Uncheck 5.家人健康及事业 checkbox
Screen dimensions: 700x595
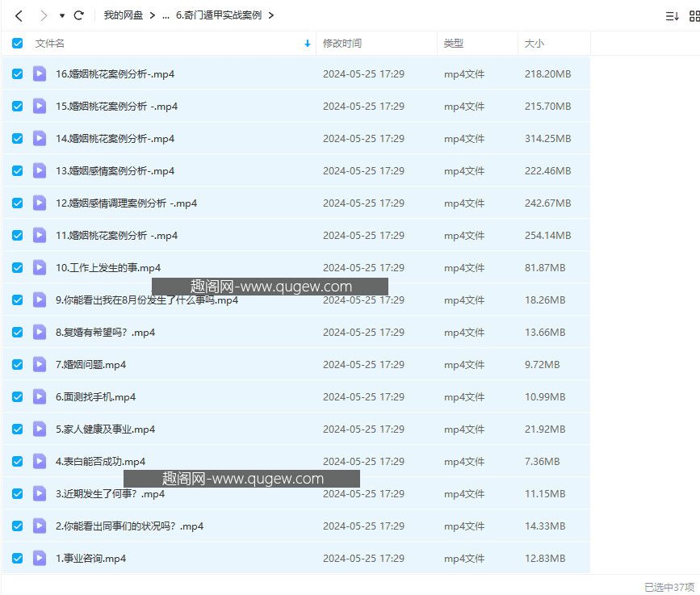click(18, 429)
